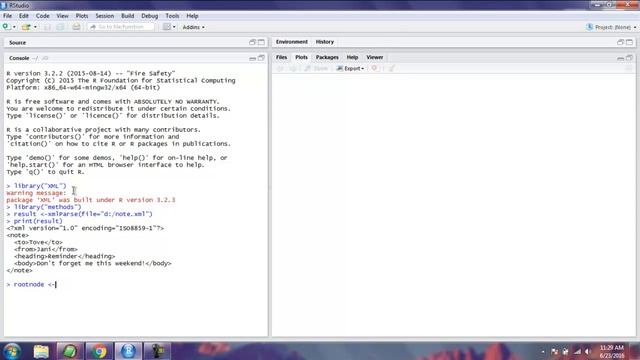Click the workspace panes grid icon
The height and width of the screenshot is (360, 640).
pos(167,27)
